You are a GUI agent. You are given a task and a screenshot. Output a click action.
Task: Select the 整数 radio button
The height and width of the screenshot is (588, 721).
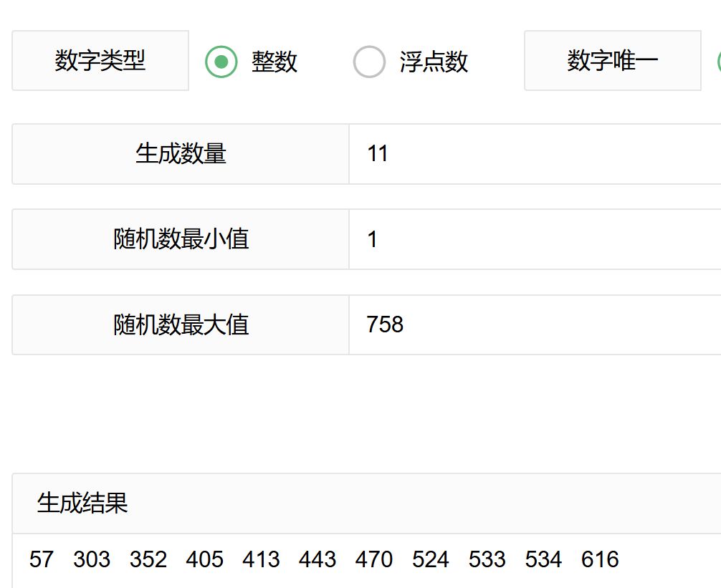click(221, 62)
